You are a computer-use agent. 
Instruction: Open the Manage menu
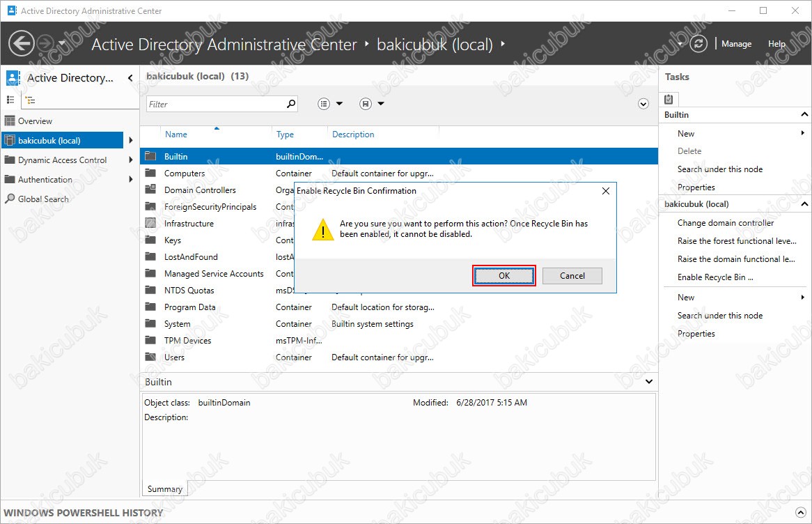point(736,44)
